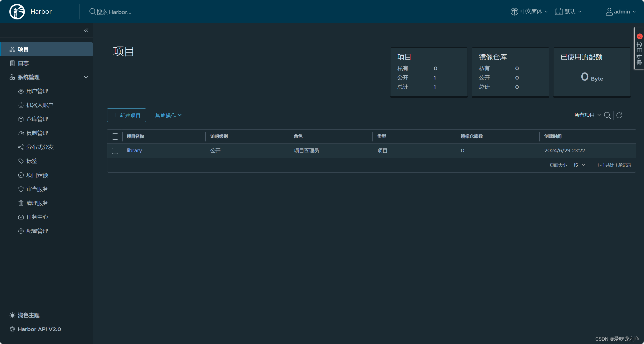This screenshot has height=344, width=644.
Task: Open 复制管理 replication management
Action: 37,133
